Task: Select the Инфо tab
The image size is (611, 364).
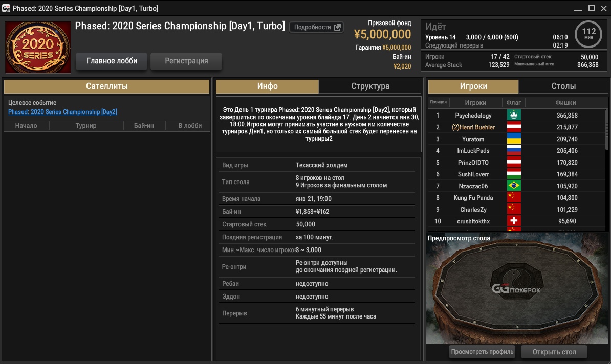Action: pyautogui.click(x=267, y=86)
